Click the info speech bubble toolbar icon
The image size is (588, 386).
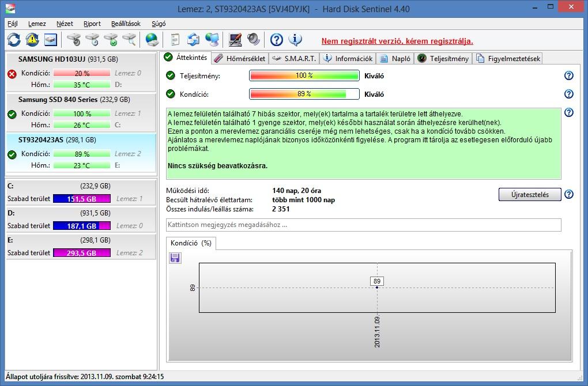(x=295, y=40)
